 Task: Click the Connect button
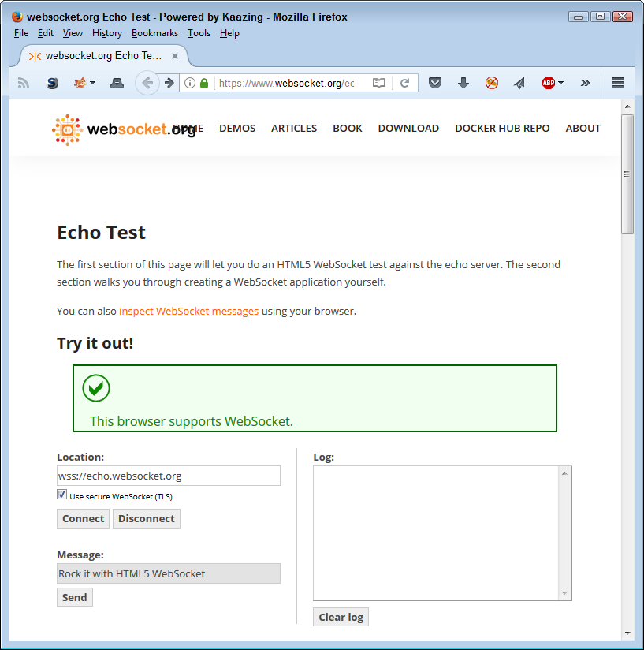[x=84, y=518]
